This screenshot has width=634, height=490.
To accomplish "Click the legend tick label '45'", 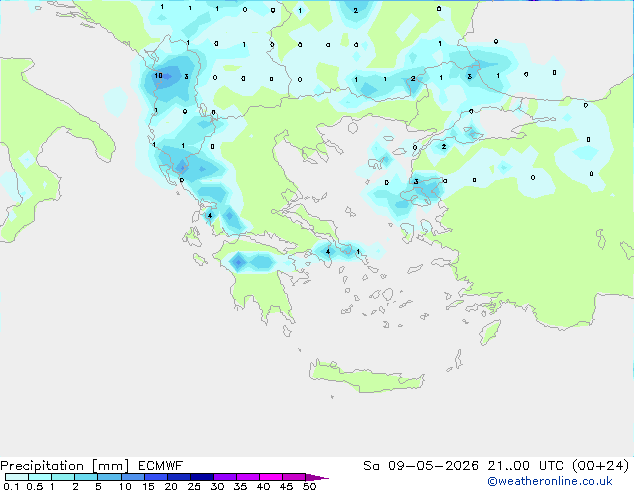I will point(286,486).
